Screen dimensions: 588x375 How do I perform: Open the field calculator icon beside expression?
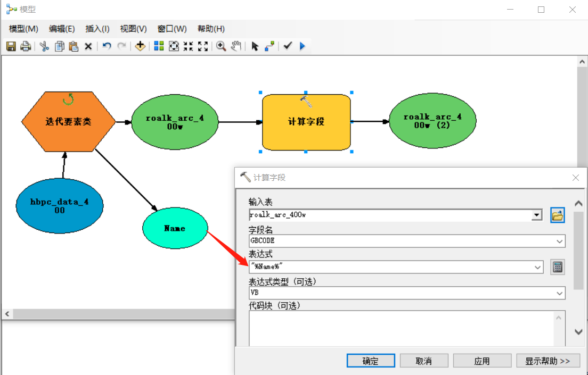557,267
